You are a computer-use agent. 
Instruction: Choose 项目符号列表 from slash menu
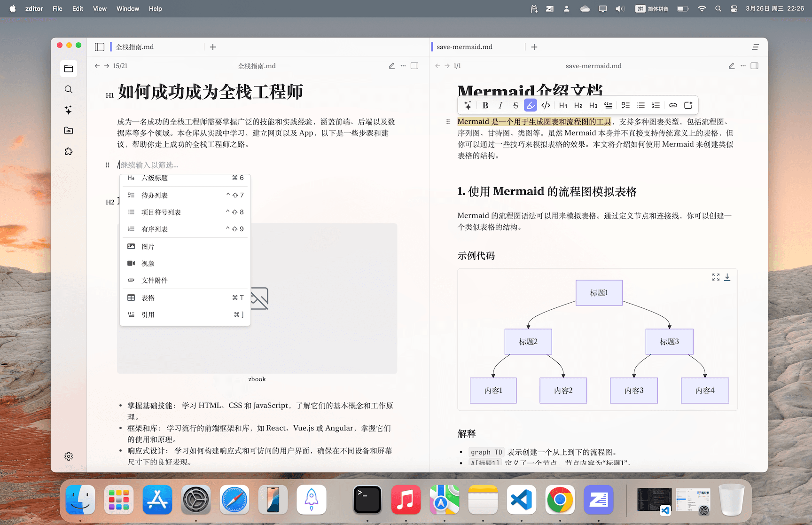point(185,212)
